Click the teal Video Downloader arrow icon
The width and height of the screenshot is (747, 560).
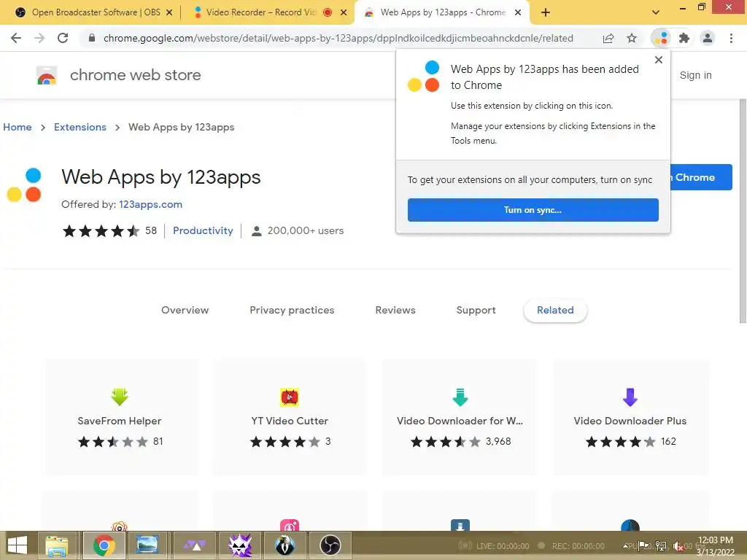pyautogui.click(x=460, y=397)
